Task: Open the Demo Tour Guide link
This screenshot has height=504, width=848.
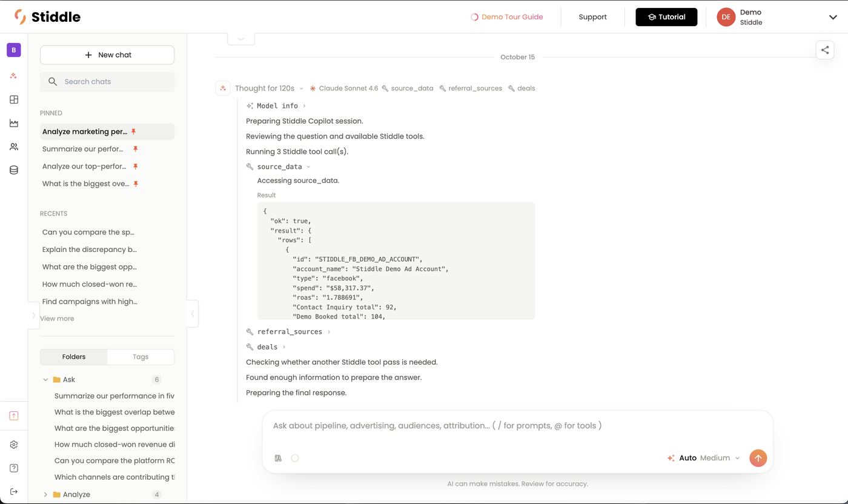Action: pyautogui.click(x=507, y=17)
